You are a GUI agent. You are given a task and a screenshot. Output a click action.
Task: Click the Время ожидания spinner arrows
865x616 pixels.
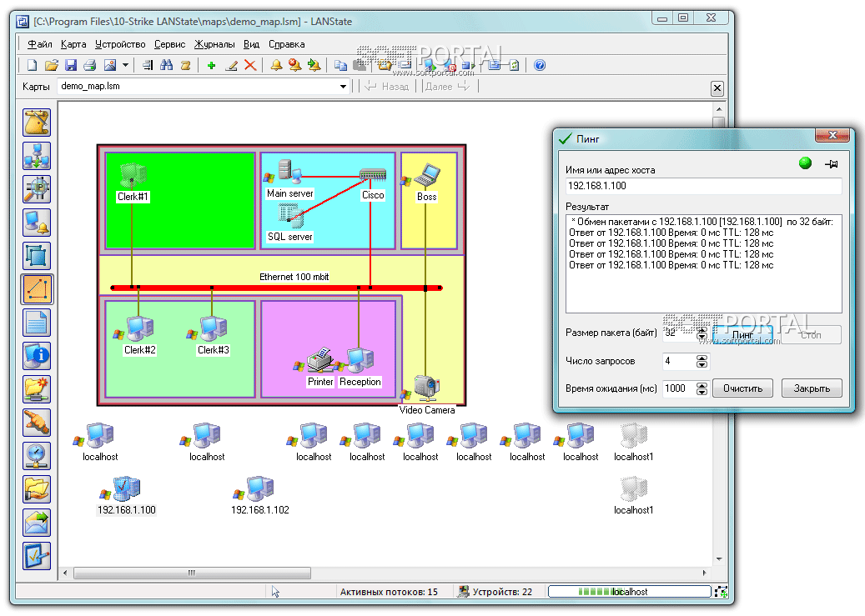(702, 388)
